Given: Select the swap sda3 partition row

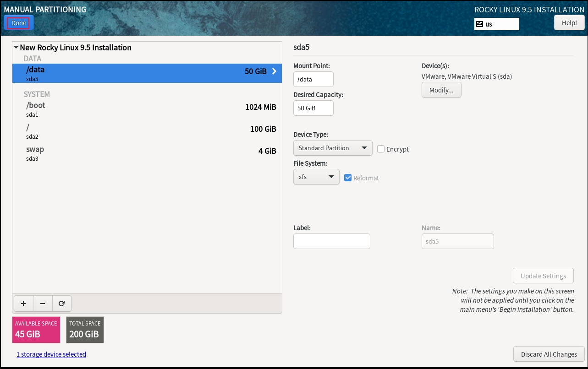Looking at the screenshot, I should click(x=147, y=153).
